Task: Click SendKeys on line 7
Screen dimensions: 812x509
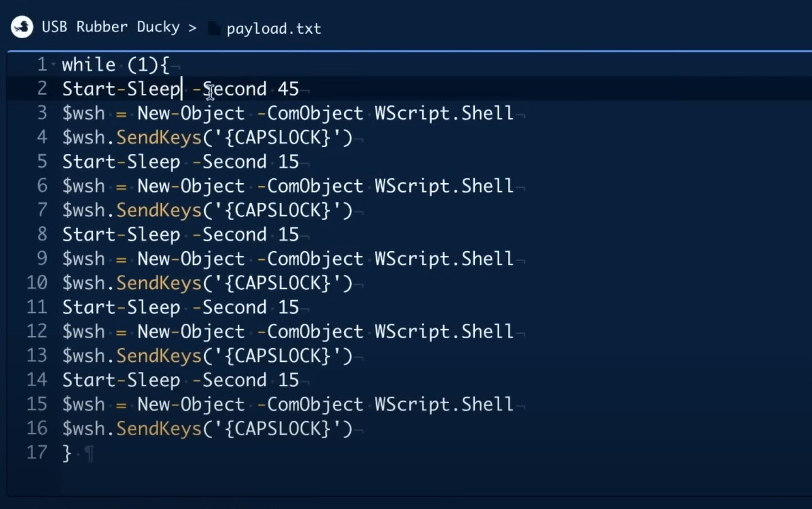Action: coord(158,210)
